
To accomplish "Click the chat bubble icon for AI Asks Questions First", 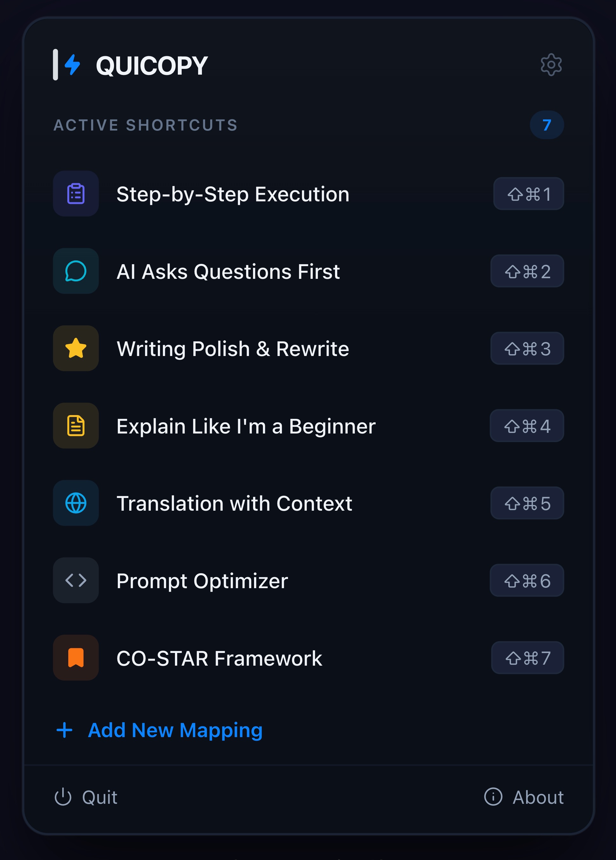I will point(76,271).
